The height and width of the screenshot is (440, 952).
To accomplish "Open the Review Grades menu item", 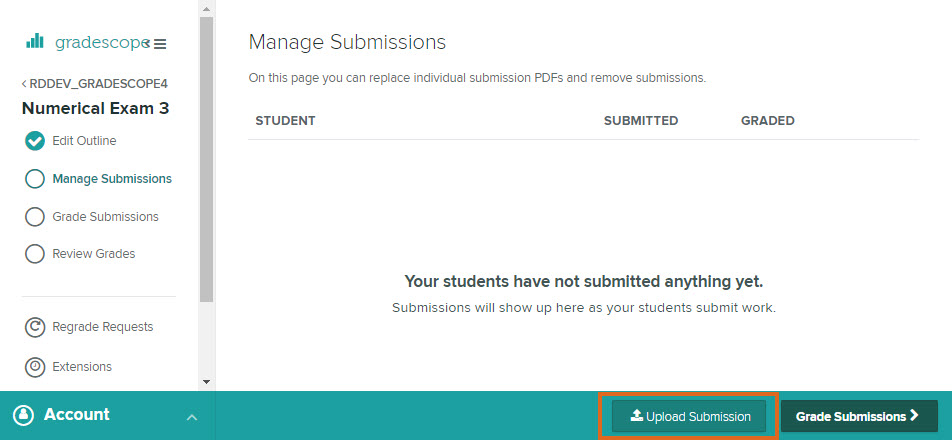I will point(93,254).
